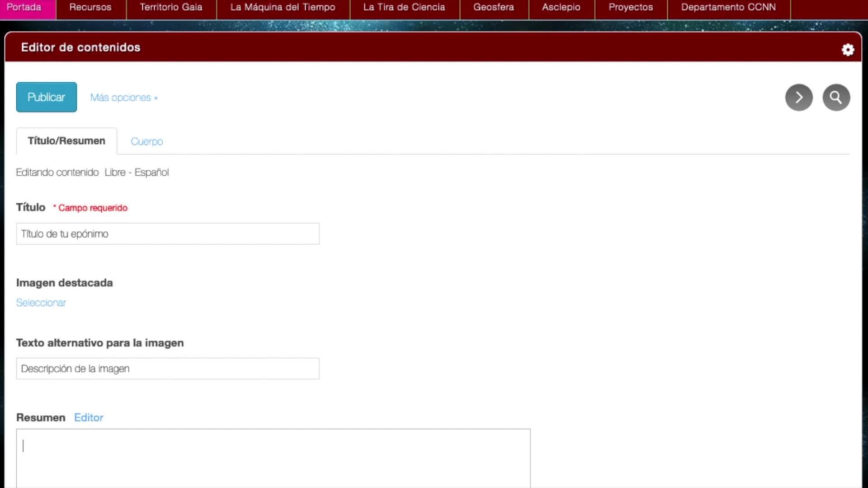Viewport: 868px width, 488px height.
Task: Open La Máquina del Tiempo menu
Action: coord(283,7)
